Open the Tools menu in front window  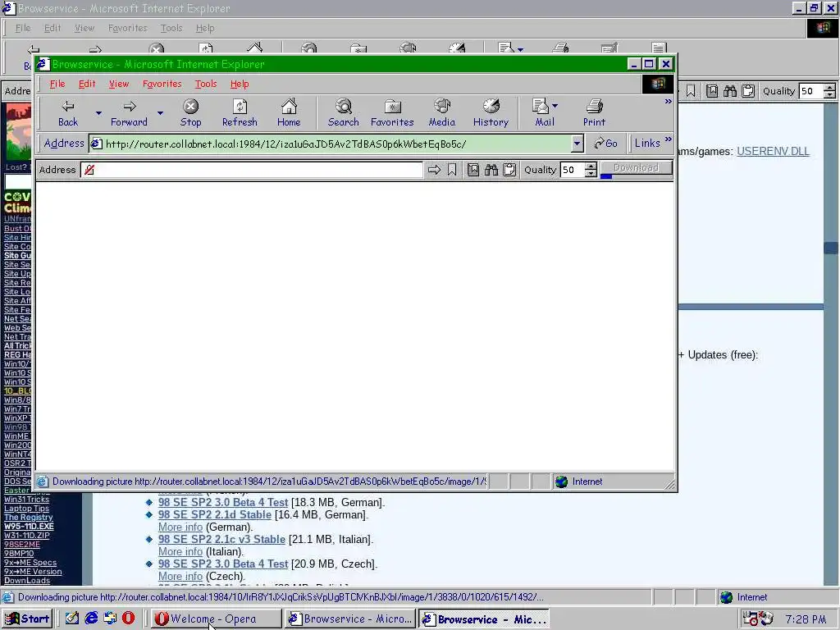[x=206, y=84]
